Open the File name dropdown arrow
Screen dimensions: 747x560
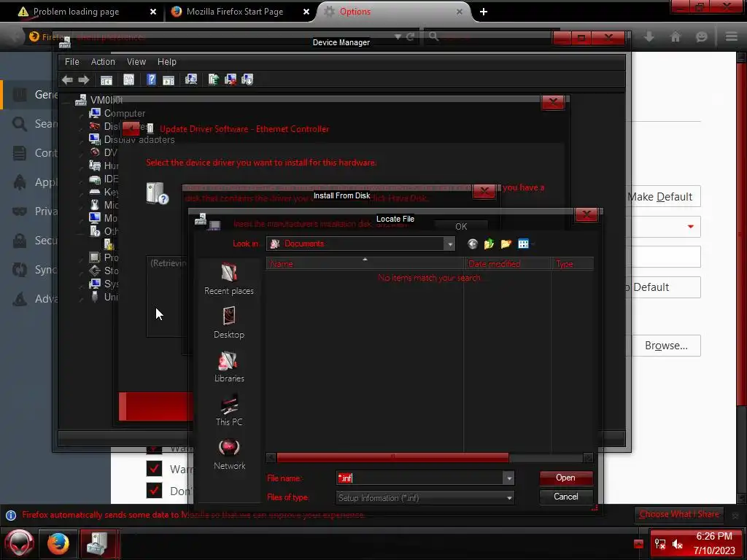pyautogui.click(x=508, y=478)
